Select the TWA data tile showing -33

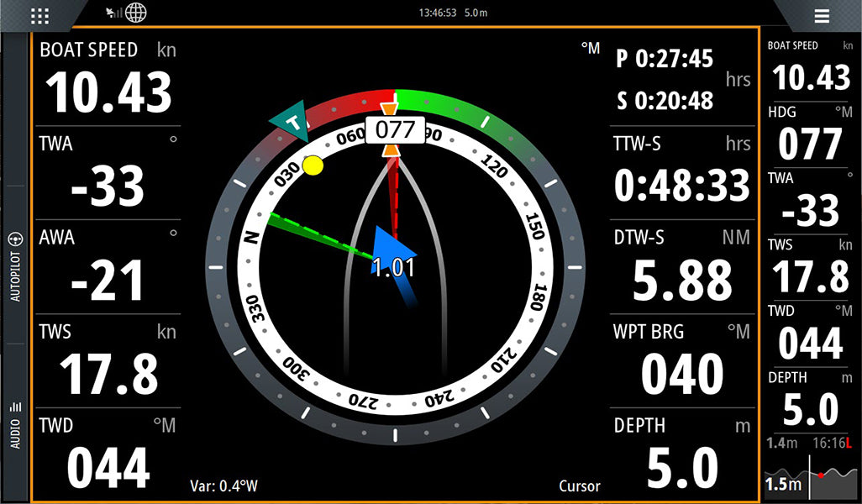pos(108,174)
